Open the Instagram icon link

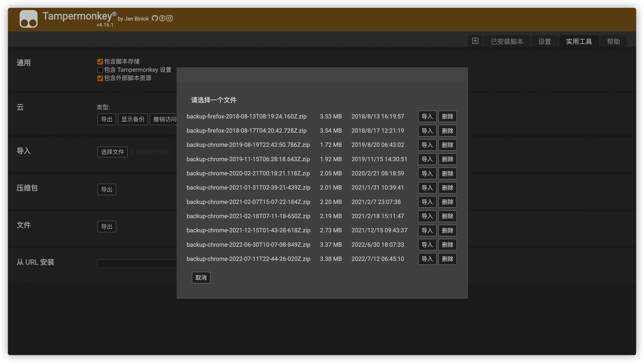click(x=169, y=18)
